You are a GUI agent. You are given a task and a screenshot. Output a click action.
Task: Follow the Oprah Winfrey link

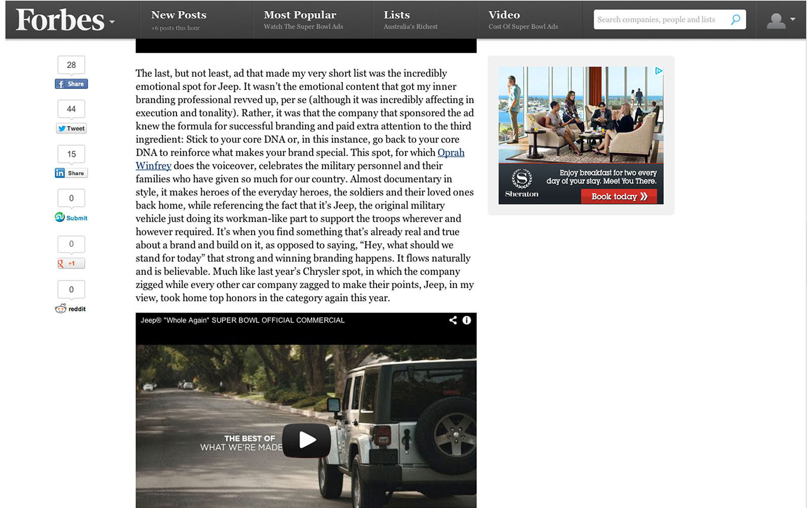pyautogui.click(x=451, y=152)
